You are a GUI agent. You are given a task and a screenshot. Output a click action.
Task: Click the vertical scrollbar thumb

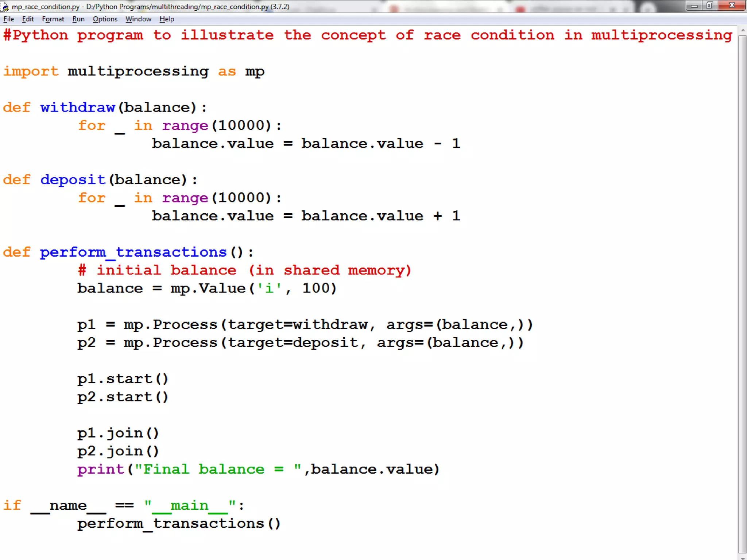[x=743, y=292]
